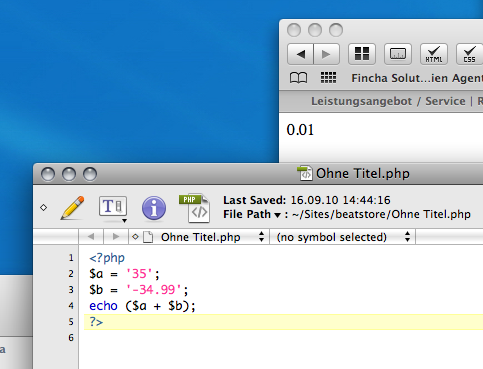
Task: Click the echo keyword on line 4
Action: coord(103,306)
